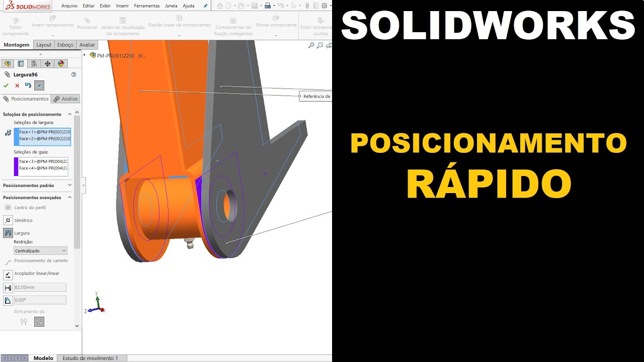
Task: Open the print options dropdown arrow
Action: pyautogui.click(x=274, y=6)
